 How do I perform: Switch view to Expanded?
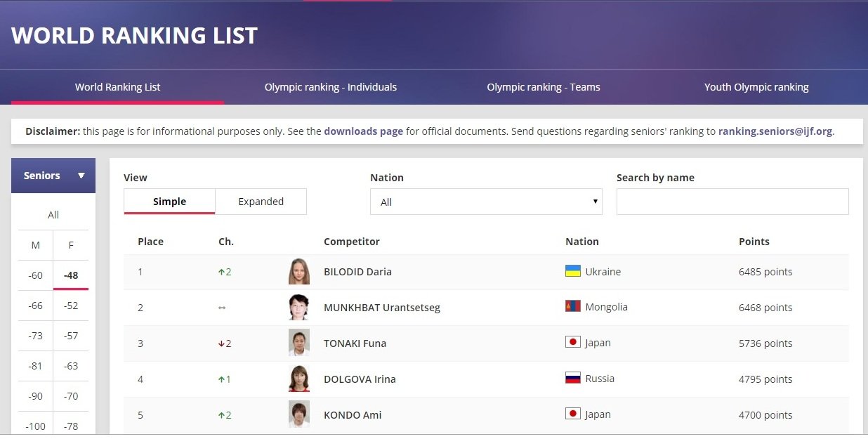(261, 202)
